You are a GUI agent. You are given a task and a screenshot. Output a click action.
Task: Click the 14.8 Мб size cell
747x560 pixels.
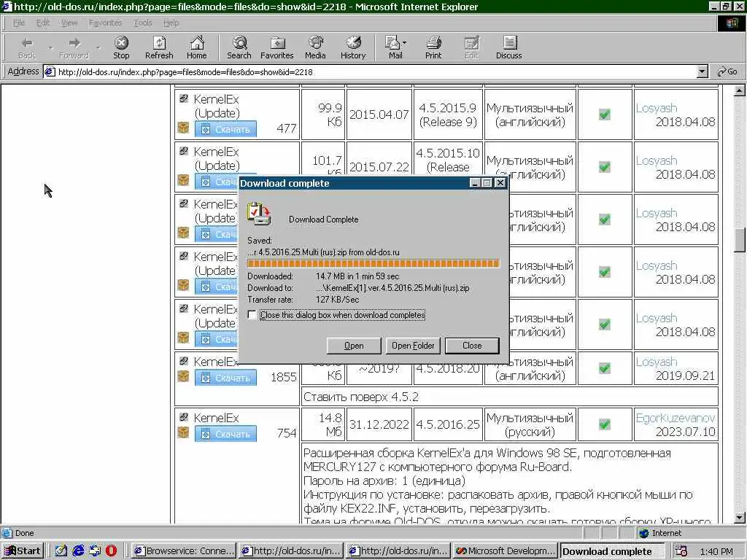tap(323, 424)
